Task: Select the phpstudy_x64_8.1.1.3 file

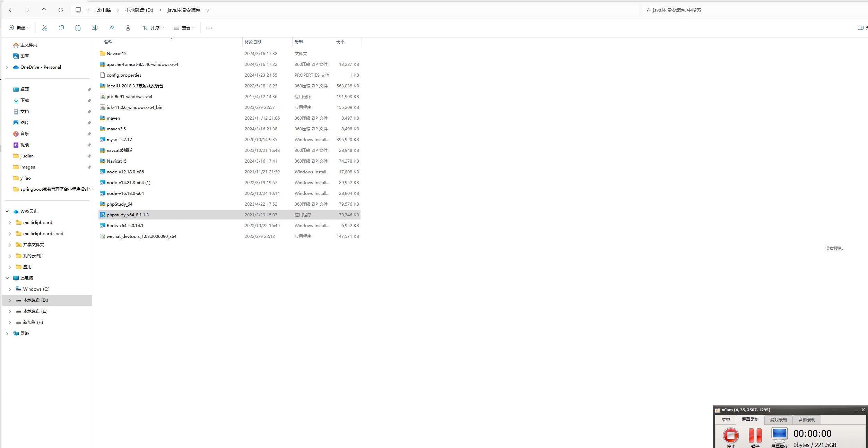Action: (x=229, y=215)
